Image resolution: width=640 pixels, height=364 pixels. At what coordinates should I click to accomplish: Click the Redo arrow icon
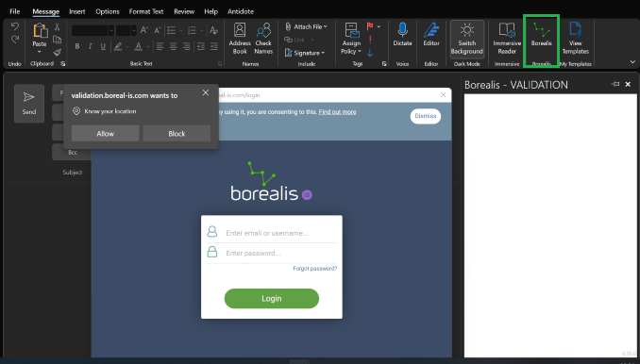pyautogui.click(x=15, y=39)
